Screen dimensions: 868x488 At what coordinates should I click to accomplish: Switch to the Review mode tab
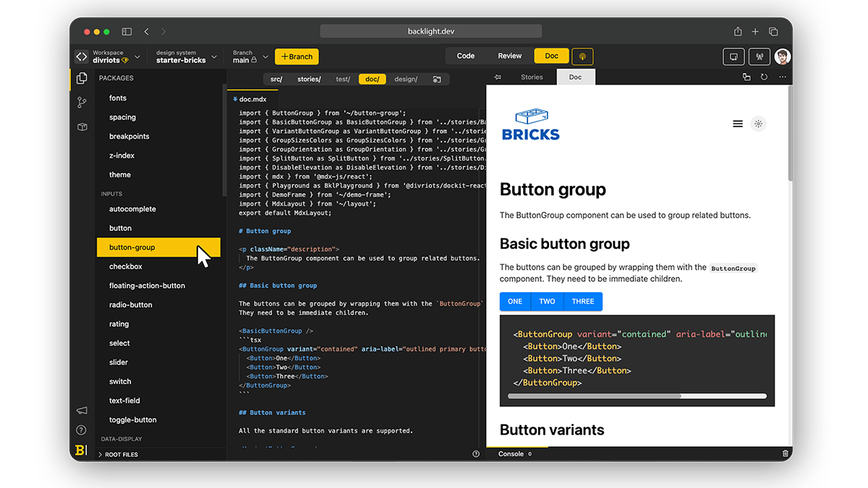[x=510, y=56]
